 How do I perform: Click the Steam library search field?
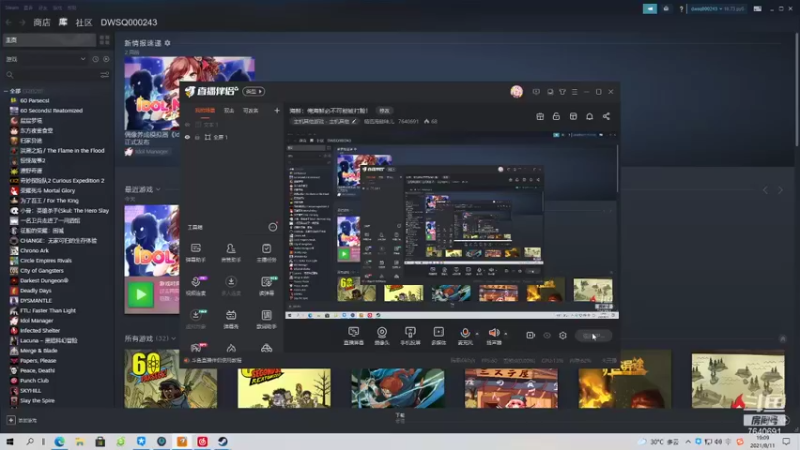tap(51, 75)
